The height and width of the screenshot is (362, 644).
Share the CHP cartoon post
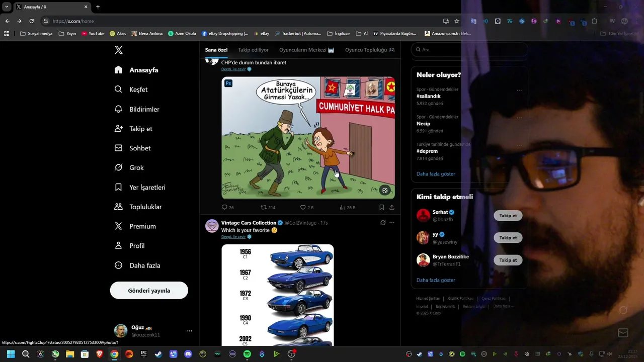point(392,207)
